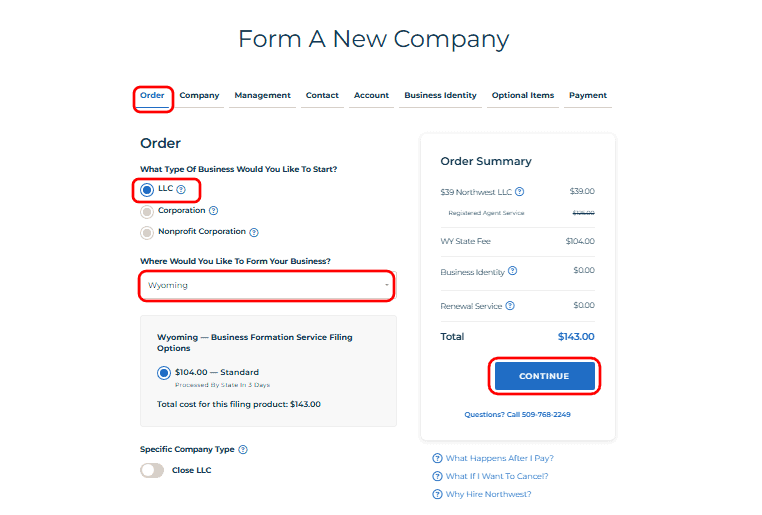This screenshot has height=515, width=762.
Task: Select the LLC radio button
Action: pos(147,189)
